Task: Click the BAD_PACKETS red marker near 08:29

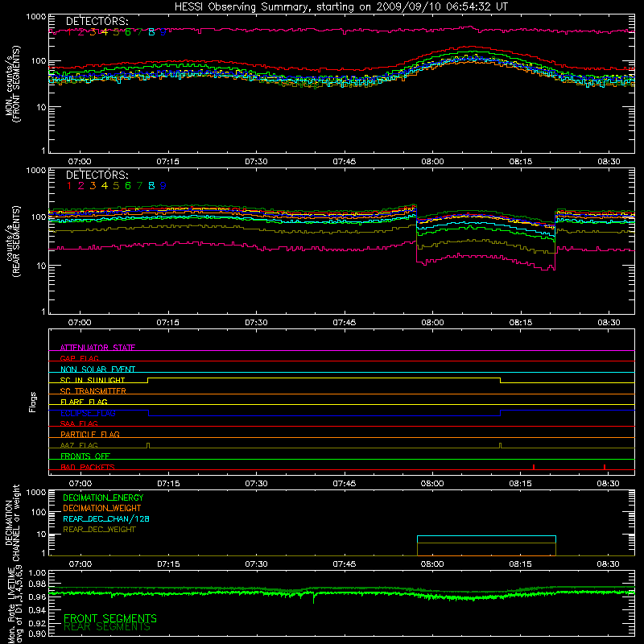Action: pos(605,467)
